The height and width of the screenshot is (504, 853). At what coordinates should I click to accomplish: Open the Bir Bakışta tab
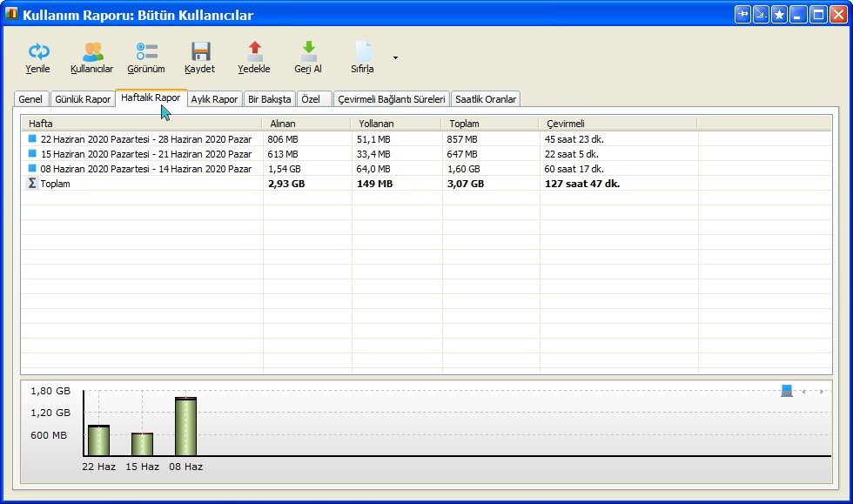tap(269, 99)
